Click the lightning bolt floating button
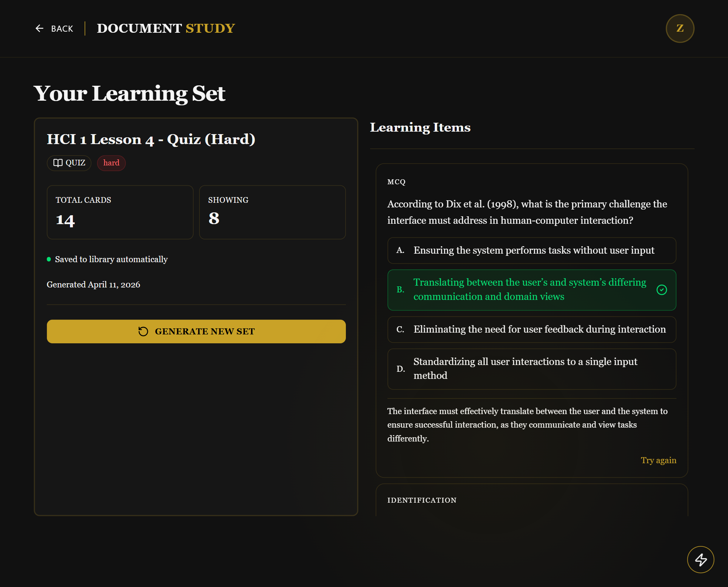The image size is (728, 587). coord(700,559)
